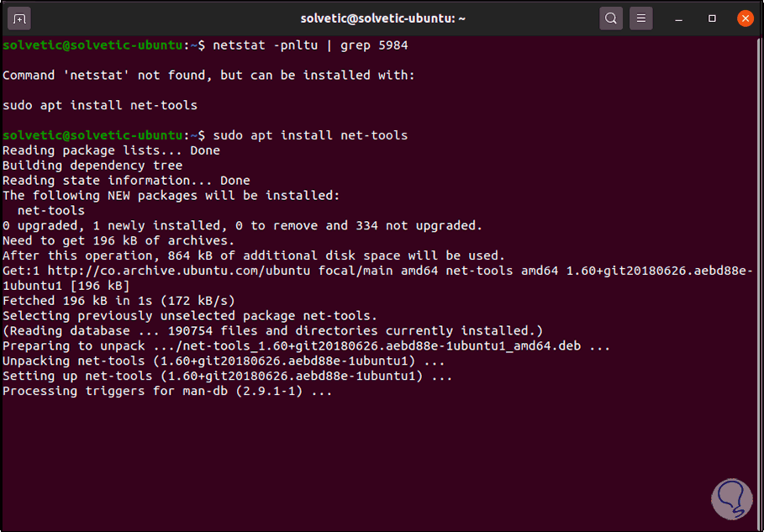
Task: Maximize the terminal window
Action: click(x=712, y=18)
